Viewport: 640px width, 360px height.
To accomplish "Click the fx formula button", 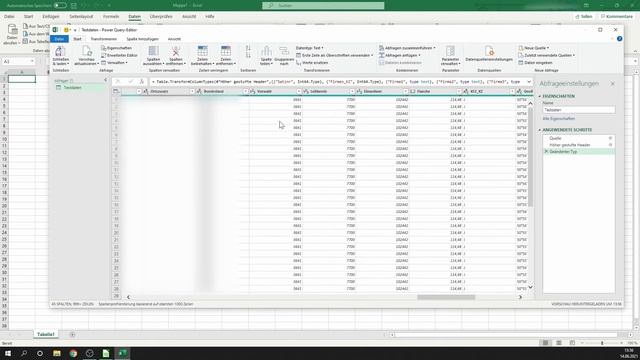I will pyautogui.click(x=142, y=82).
